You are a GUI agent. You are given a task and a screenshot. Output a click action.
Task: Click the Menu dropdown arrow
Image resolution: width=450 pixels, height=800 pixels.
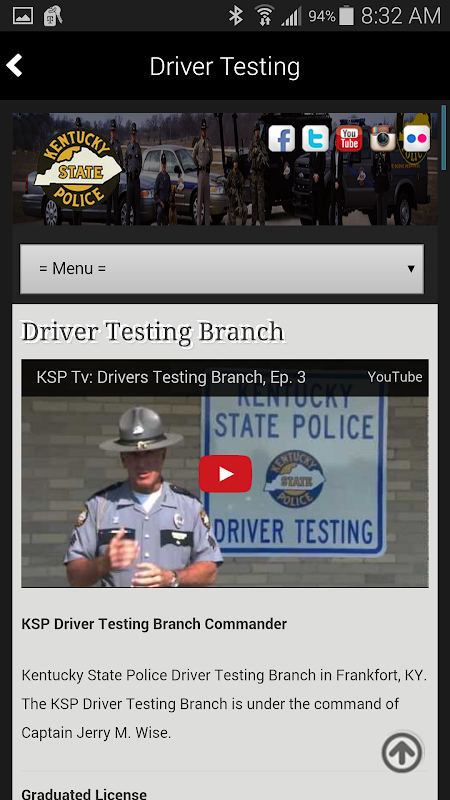pos(411,268)
